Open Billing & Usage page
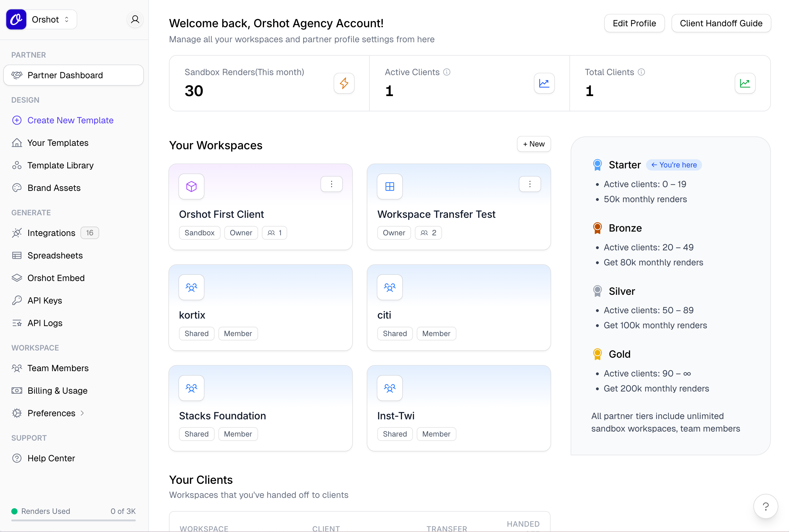This screenshot has height=532, width=789. [57, 391]
